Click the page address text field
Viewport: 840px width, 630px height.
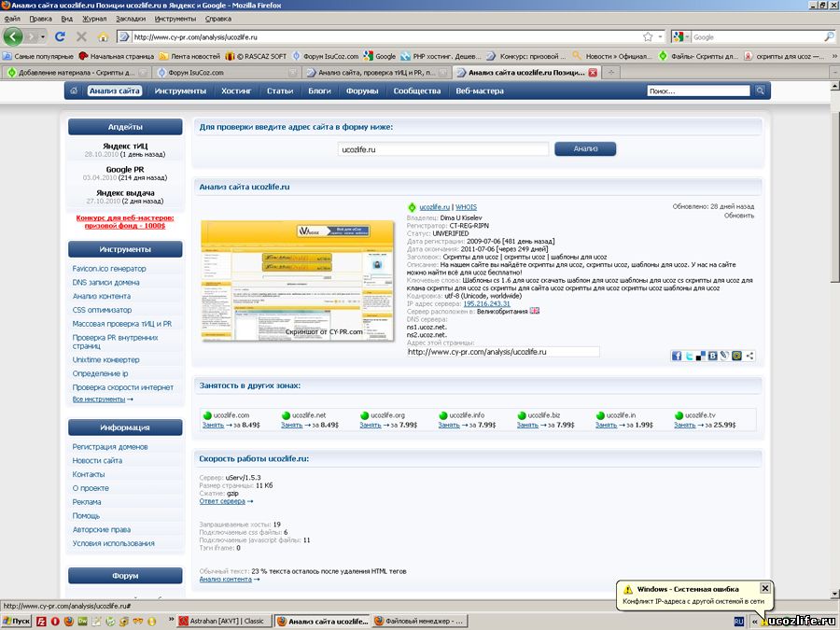point(502,352)
